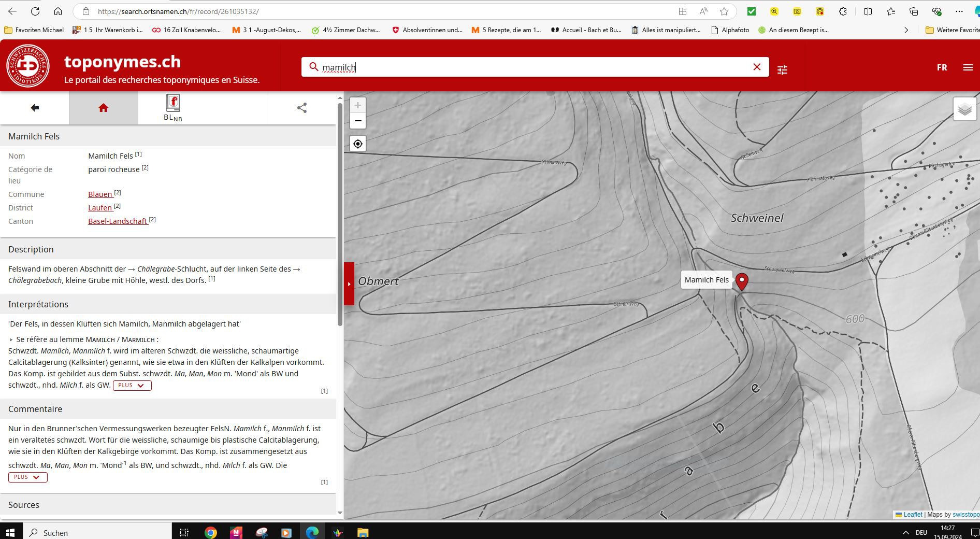Open the Basel-Landschaft canton link
The image size is (980, 539).
tap(118, 221)
